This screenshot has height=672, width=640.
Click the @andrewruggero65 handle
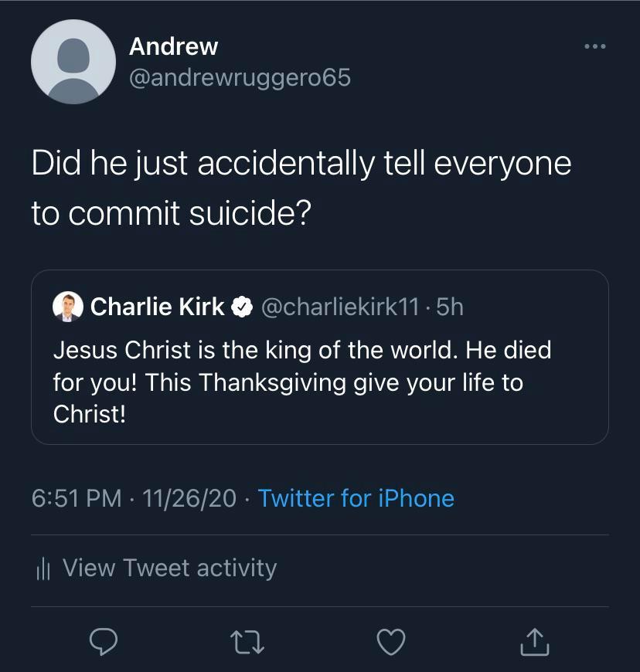pos(240,78)
